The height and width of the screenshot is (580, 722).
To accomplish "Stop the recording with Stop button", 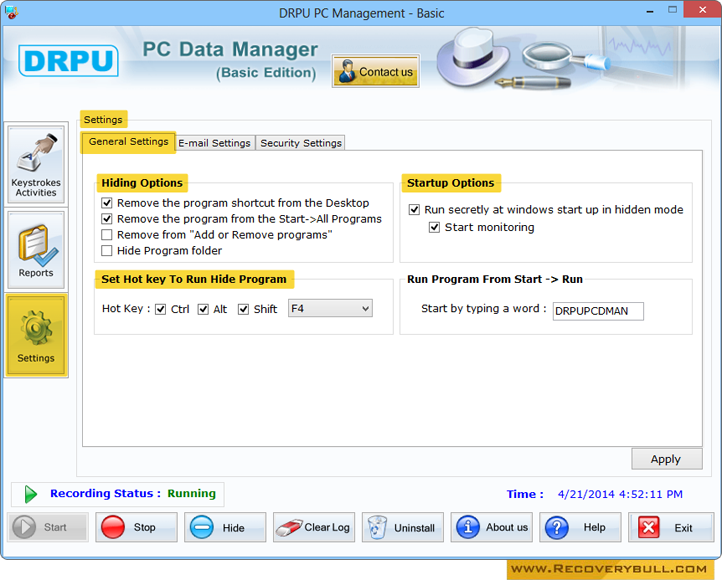I will [136, 527].
